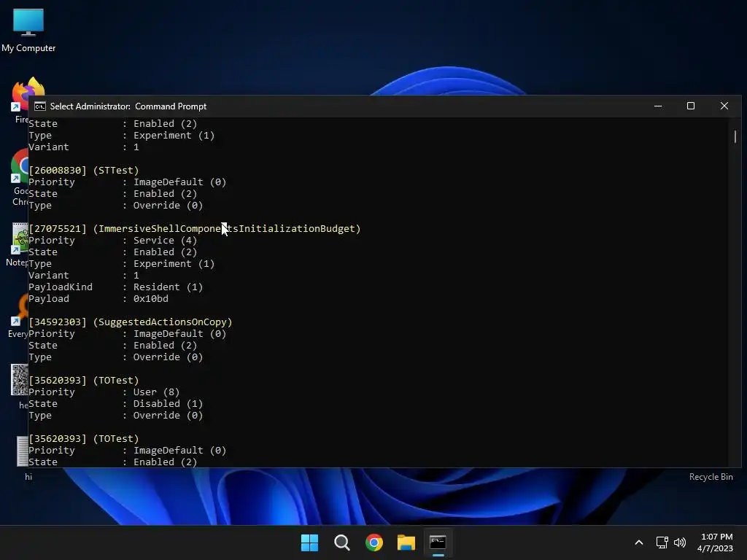Click 'Payload : 0x10bd' line
Viewport: 747px width, 560px height.
pos(98,298)
